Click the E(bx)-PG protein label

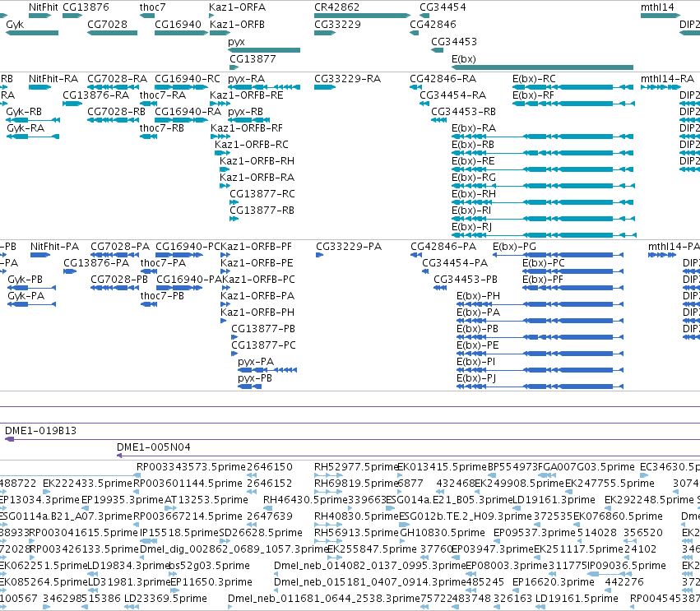click(514, 247)
